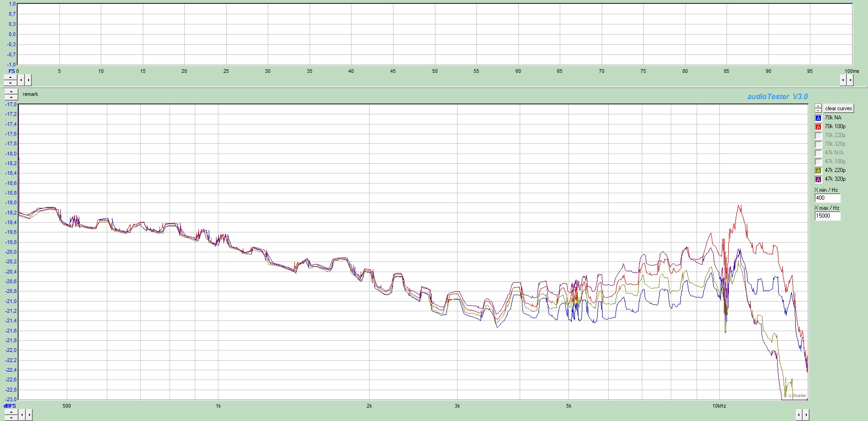Image resolution: width=868 pixels, height=421 pixels.
Task: Click right arrow below the 100ms label
Action: [850, 80]
